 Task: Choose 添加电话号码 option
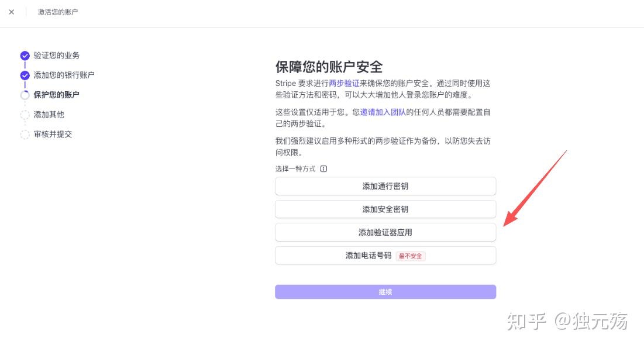[385, 255]
